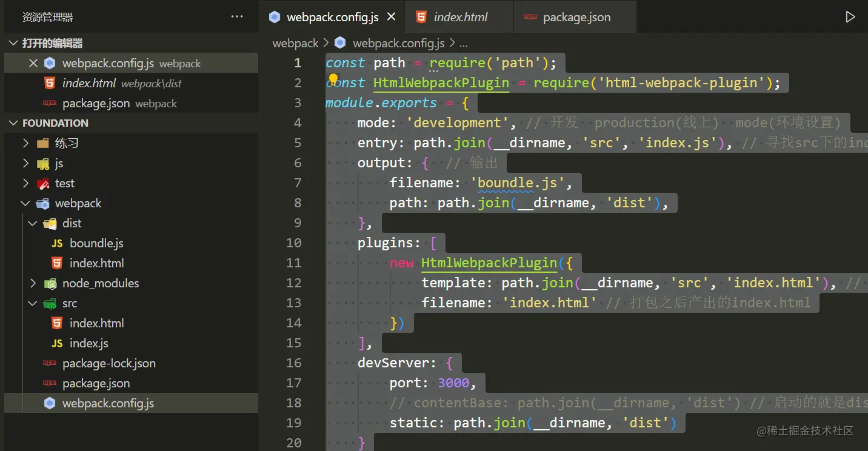Screen dimensions: 868x451
Task: Expand the 练习 folder chevron
Action: coord(25,144)
